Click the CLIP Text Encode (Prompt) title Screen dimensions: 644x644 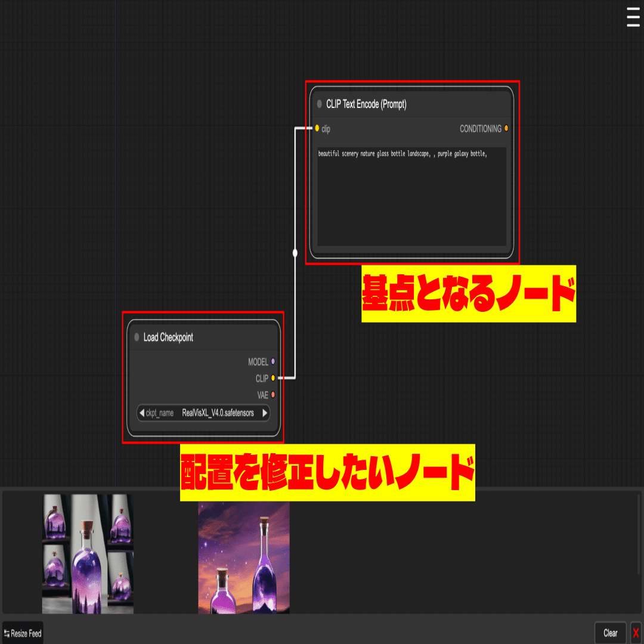(x=366, y=104)
